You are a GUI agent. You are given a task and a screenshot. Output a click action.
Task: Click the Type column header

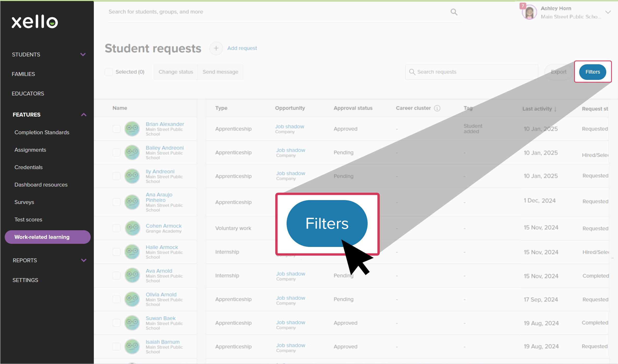point(221,108)
